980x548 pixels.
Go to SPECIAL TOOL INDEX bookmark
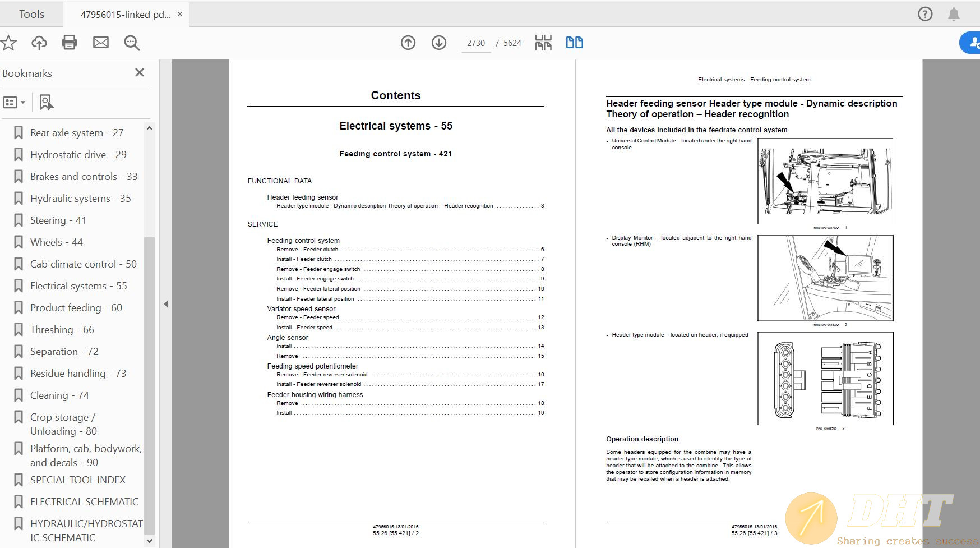tap(78, 480)
